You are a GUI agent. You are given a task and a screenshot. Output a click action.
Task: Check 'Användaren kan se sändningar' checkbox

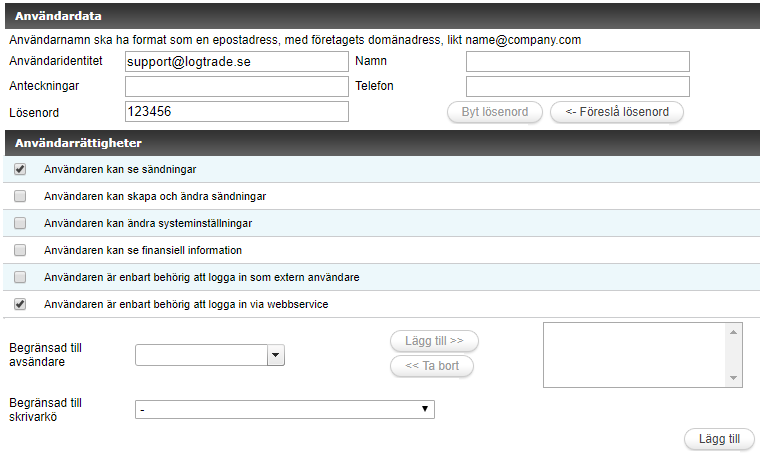coord(20,169)
